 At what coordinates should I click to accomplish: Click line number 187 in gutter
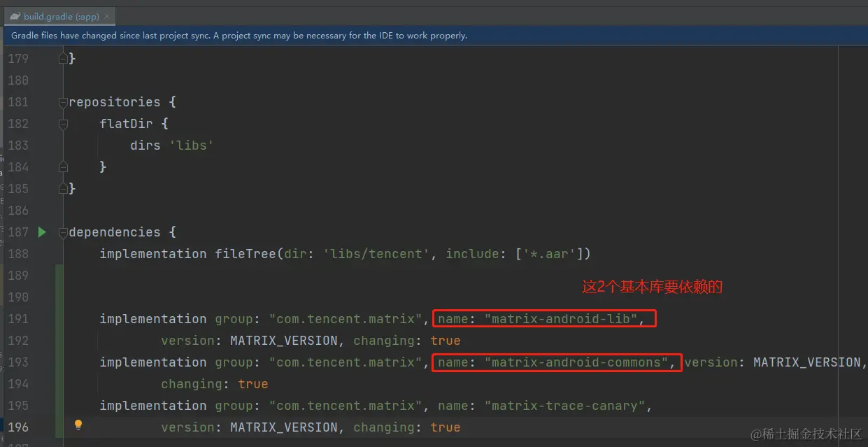pyautogui.click(x=18, y=232)
